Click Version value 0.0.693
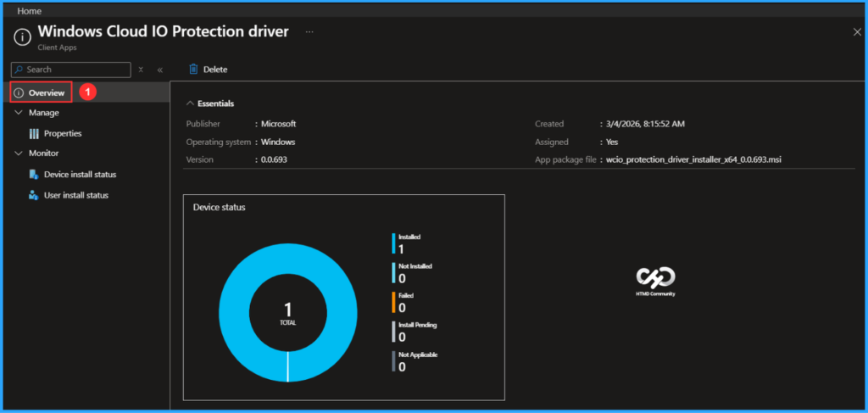 coord(274,159)
